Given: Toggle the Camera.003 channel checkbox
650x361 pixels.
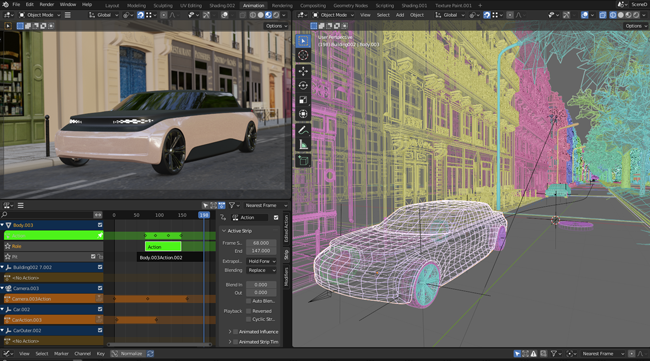Looking at the screenshot, I should pos(100,288).
